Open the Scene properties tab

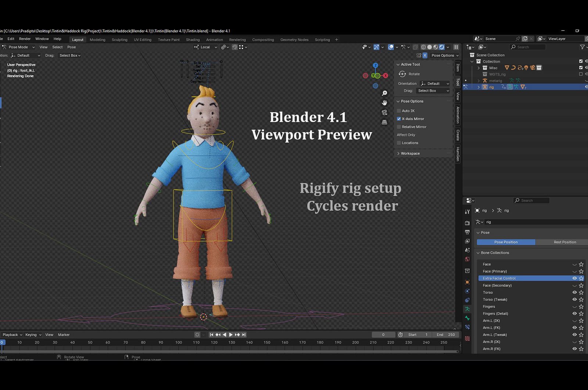pos(467,250)
